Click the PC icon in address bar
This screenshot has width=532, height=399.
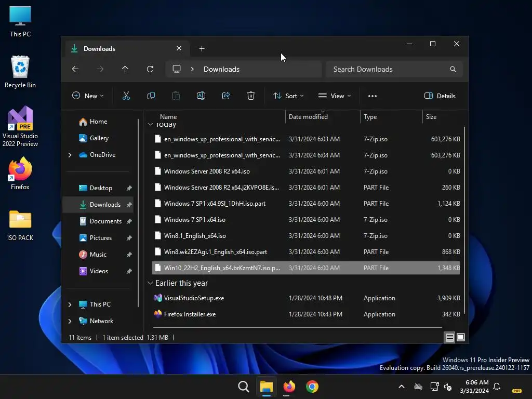tap(177, 69)
